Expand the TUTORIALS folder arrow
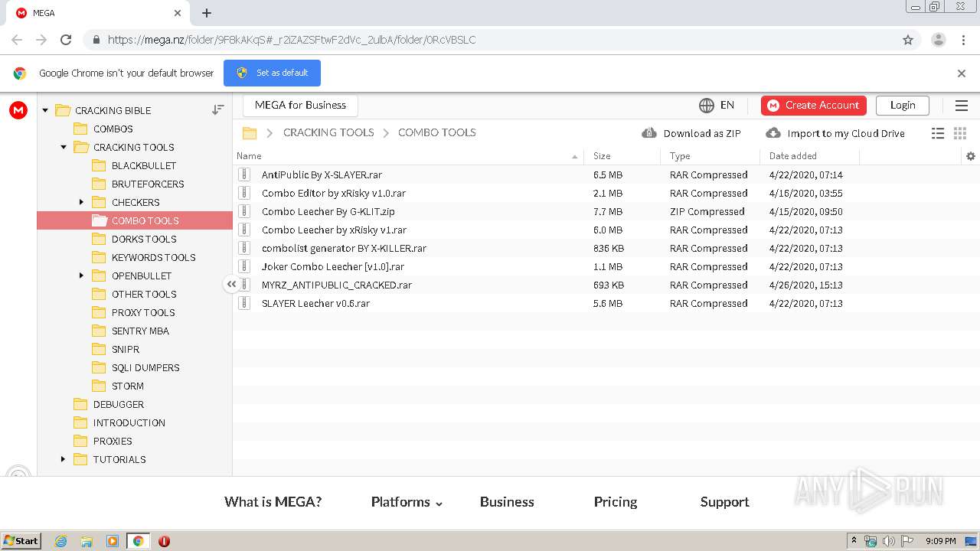This screenshot has height=551, width=980. pos(64,459)
